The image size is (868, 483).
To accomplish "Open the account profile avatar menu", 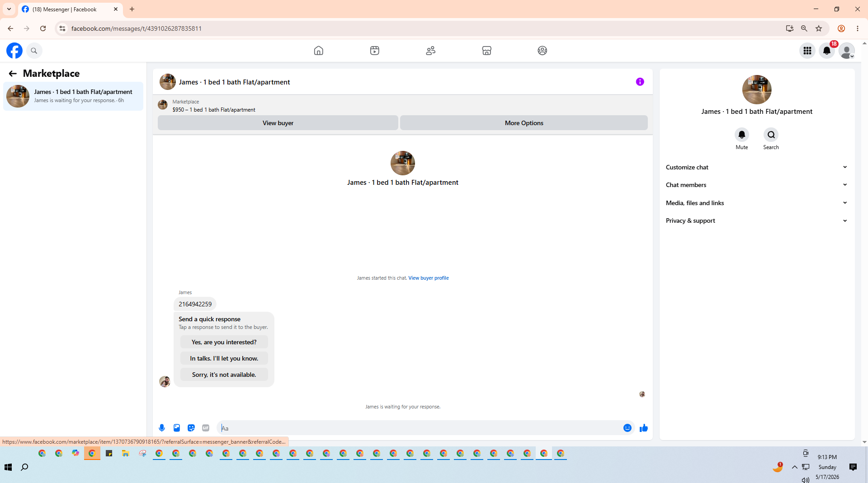I will click(847, 51).
